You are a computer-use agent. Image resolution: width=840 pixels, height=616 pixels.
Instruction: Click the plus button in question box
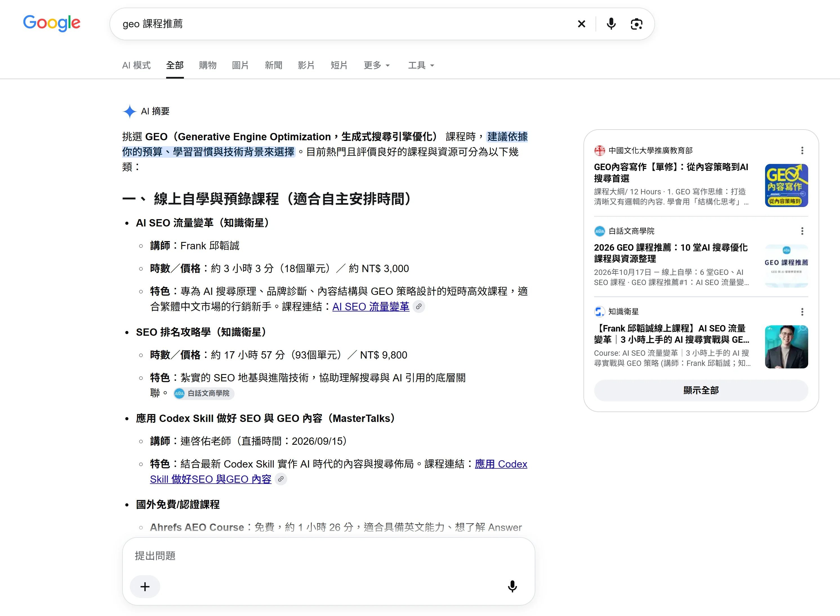point(145,586)
